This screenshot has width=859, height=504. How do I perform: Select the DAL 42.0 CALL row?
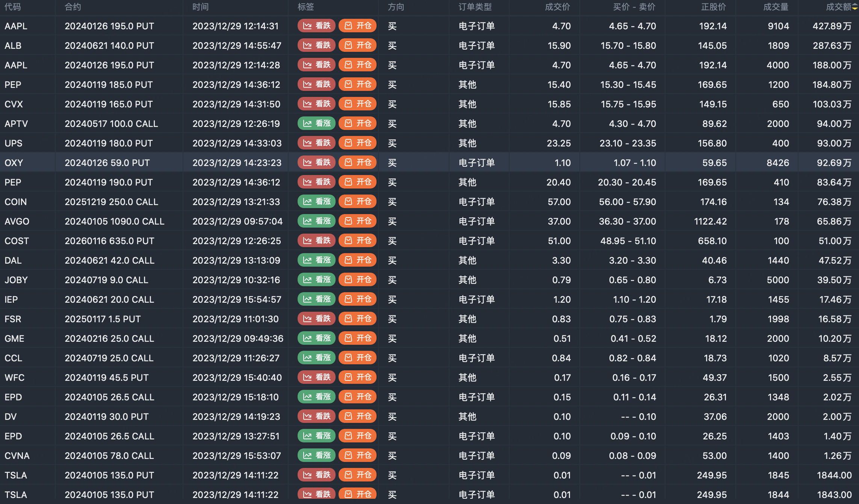click(109, 260)
